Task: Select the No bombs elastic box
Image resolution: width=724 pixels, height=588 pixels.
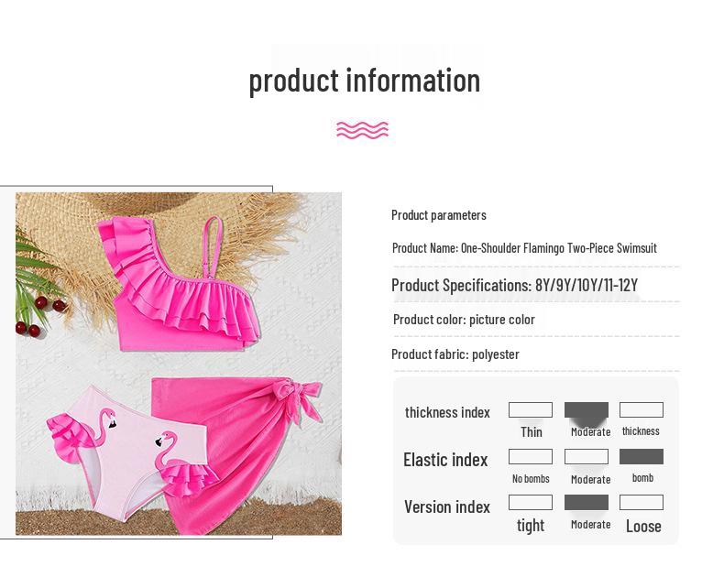Action: [x=531, y=456]
